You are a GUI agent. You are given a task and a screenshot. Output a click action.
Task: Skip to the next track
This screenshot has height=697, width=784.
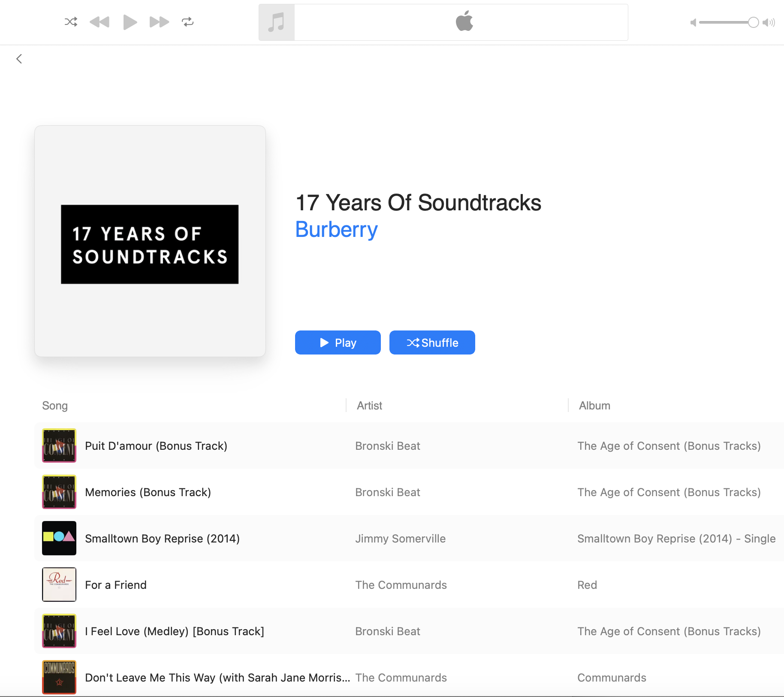159,22
